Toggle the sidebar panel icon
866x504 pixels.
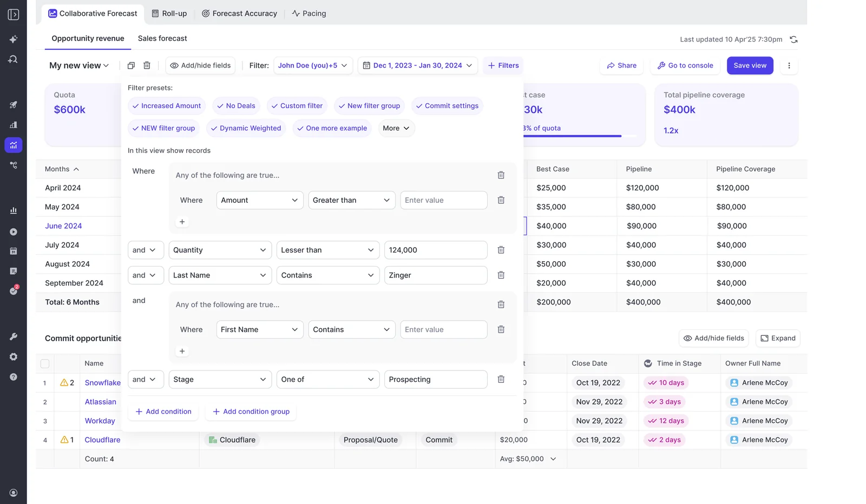(14, 15)
